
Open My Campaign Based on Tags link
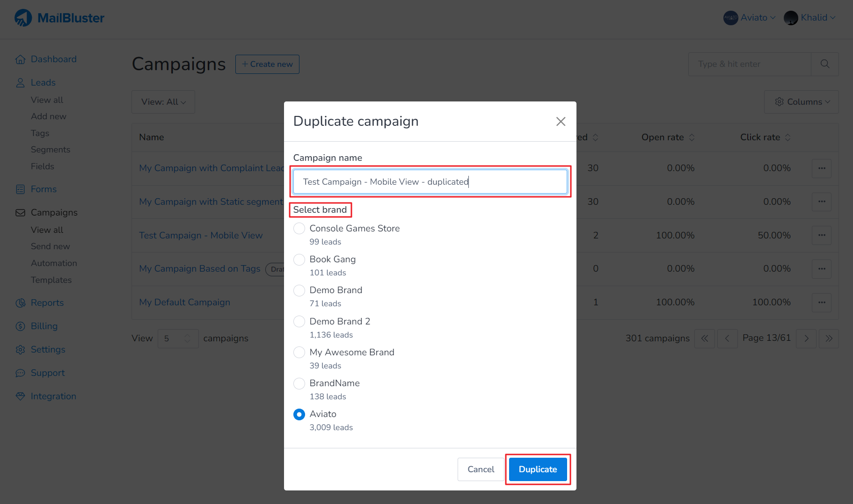(199, 269)
